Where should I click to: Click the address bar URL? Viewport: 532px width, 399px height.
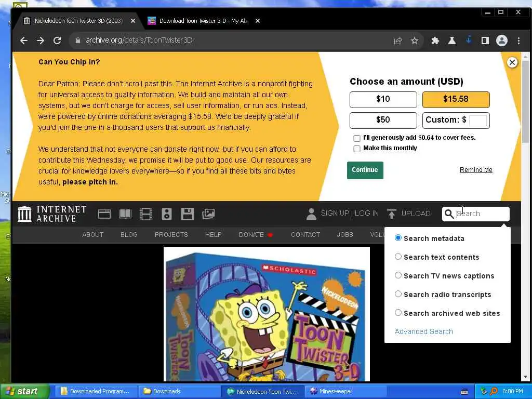click(139, 41)
